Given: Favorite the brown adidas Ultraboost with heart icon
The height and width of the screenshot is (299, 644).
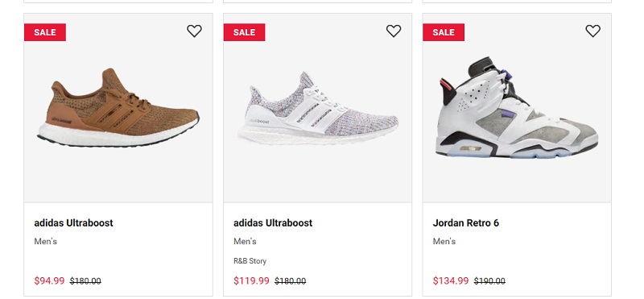Looking at the screenshot, I should tap(194, 31).
